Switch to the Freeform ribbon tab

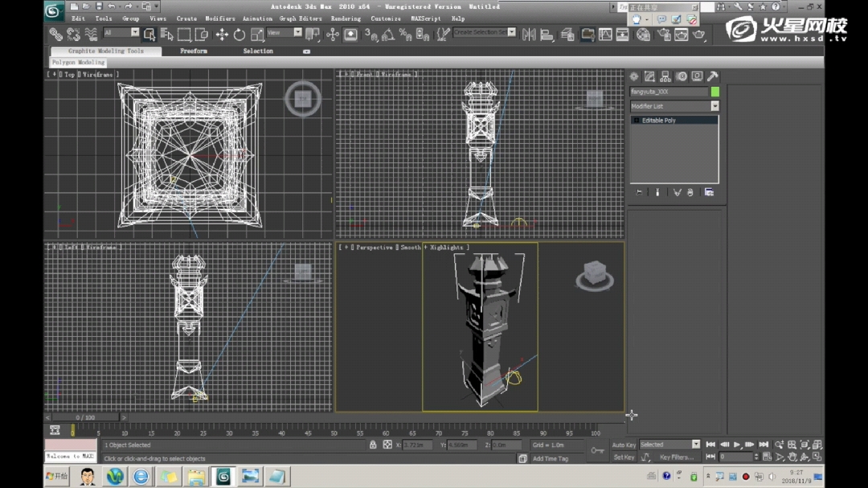click(x=194, y=51)
